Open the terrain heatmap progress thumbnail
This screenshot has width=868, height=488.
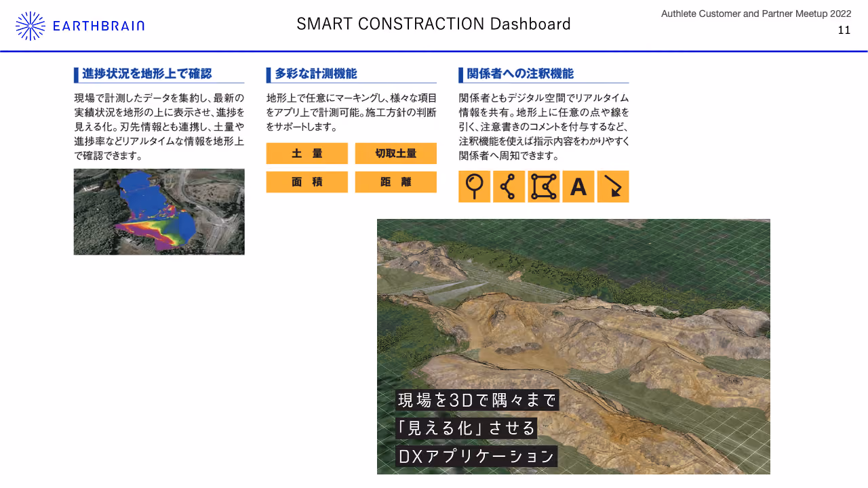[x=159, y=212]
